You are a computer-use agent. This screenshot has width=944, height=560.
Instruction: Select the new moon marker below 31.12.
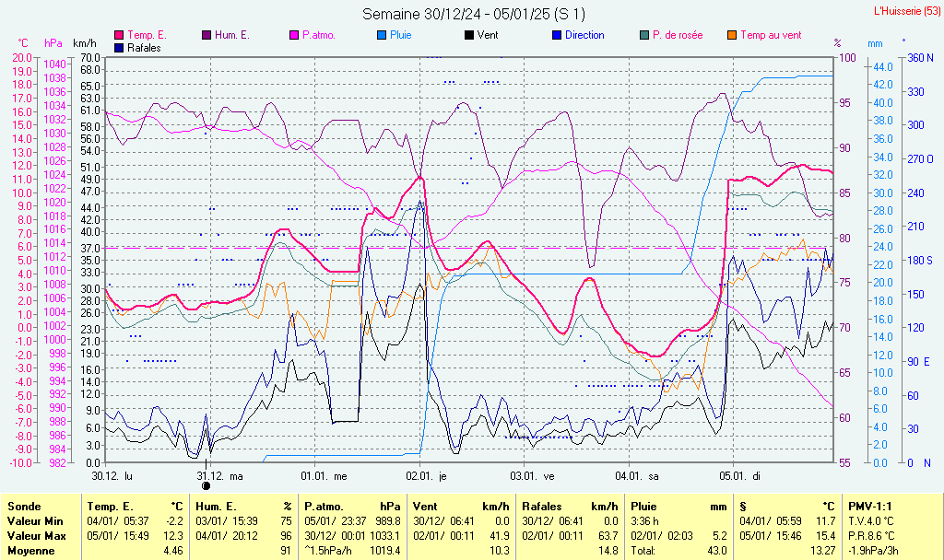click(206, 485)
